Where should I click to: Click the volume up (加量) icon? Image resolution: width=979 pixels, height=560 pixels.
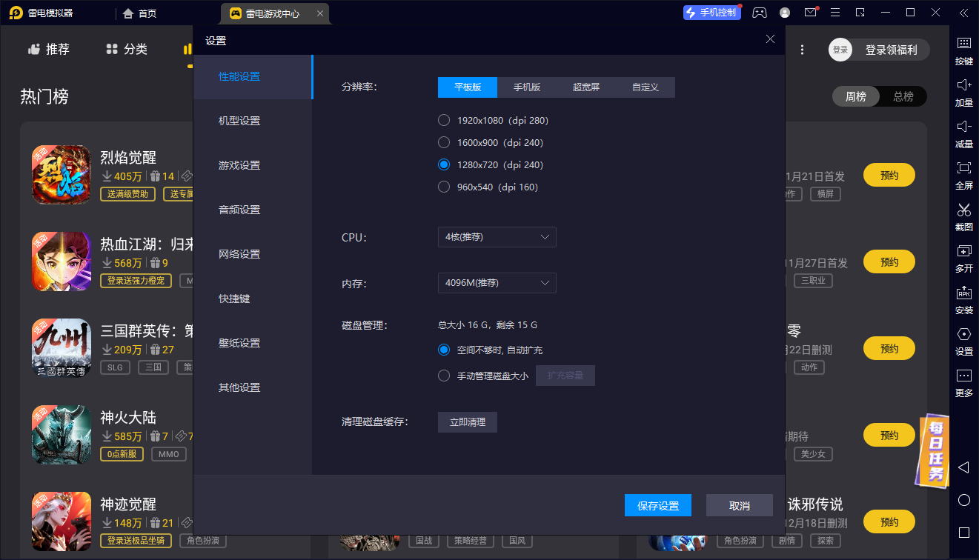pos(963,93)
